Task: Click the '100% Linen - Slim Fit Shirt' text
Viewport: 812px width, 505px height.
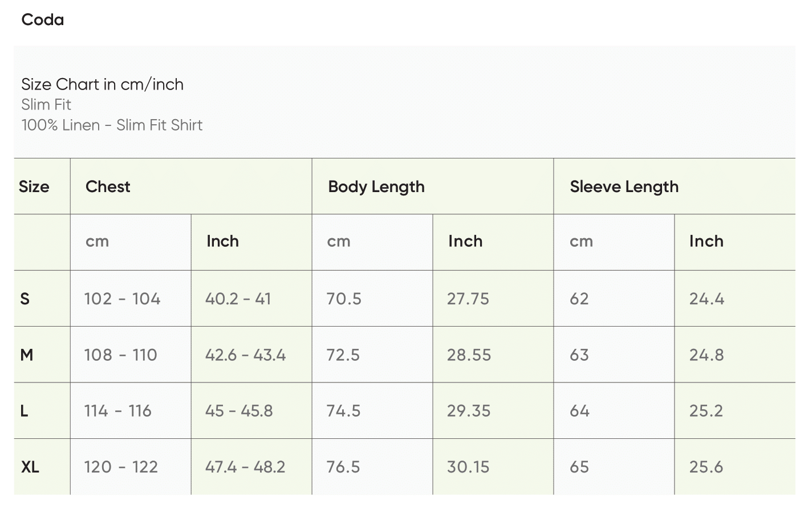Action: (x=112, y=125)
